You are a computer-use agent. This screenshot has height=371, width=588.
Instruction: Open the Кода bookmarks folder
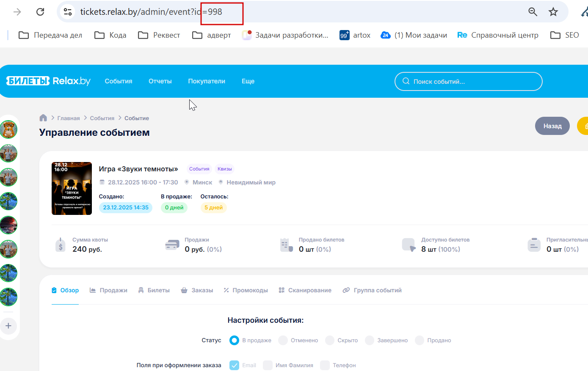point(110,35)
